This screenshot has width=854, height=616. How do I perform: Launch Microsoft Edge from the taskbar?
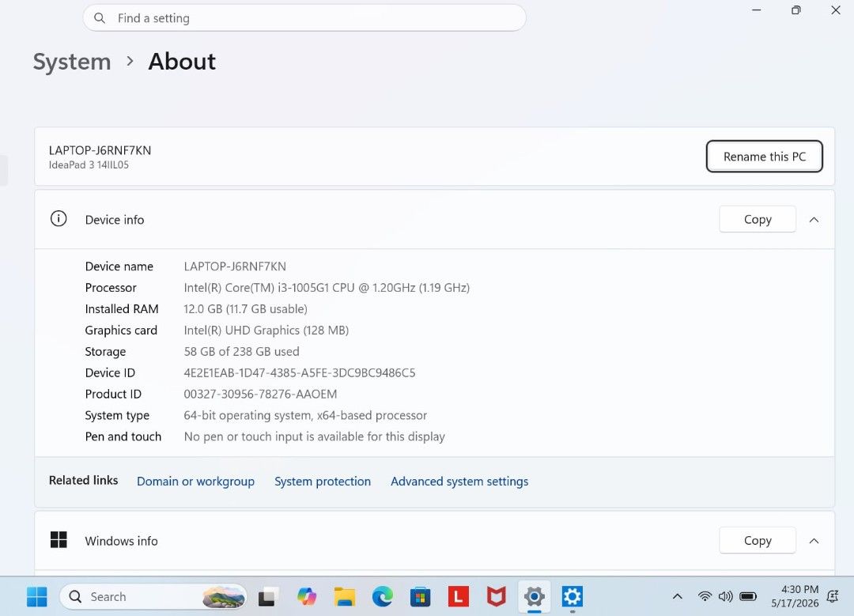pyautogui.click(x=383, y=597)
